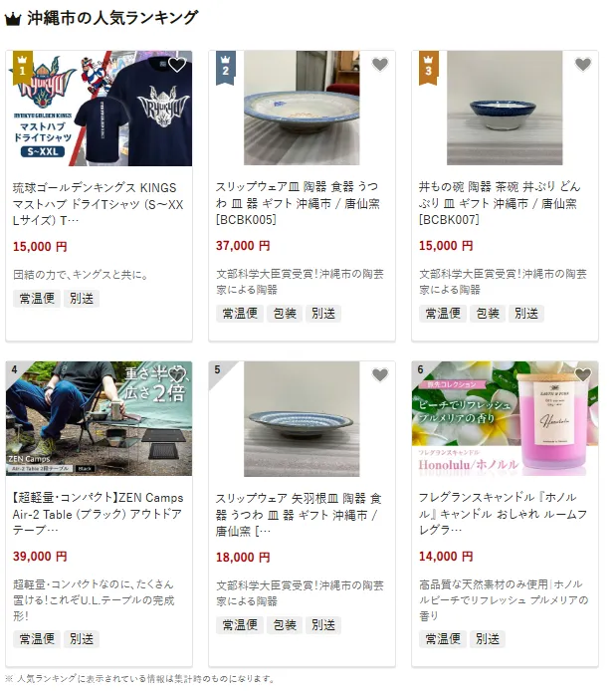The height and width of the screenshot is (693, 616).
Task: Click the rank 5 striped plate thumbnail
Action: pyautogui.click(x=302, y=419)
